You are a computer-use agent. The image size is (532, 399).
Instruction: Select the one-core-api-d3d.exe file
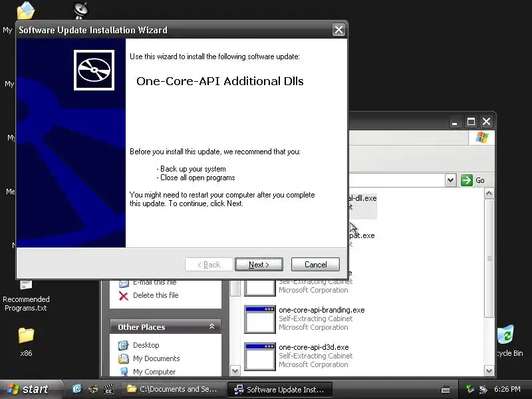pos(298,356)
